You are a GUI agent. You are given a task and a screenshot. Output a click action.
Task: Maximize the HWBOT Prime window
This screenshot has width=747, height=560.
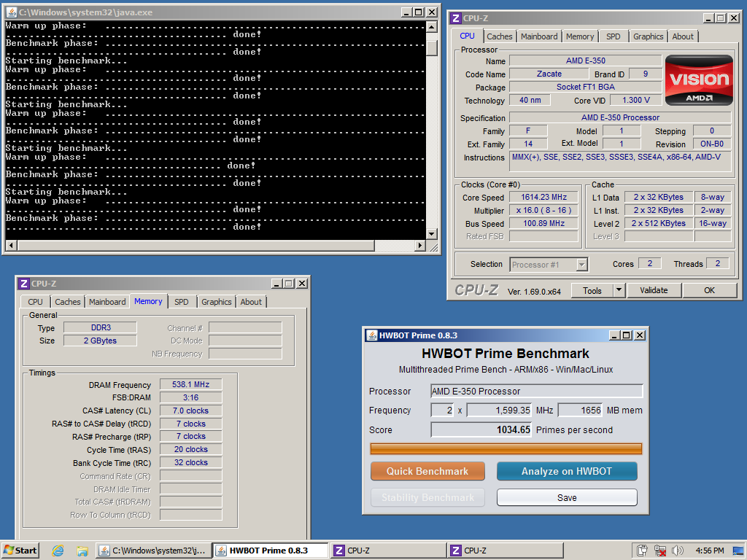click(627, 335)
